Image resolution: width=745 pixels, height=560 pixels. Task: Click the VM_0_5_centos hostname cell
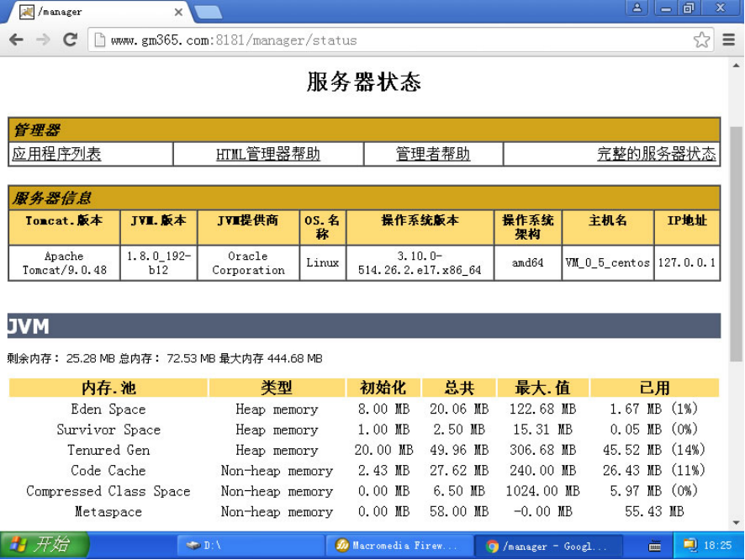pyautogui.click(x=608, y=263)
